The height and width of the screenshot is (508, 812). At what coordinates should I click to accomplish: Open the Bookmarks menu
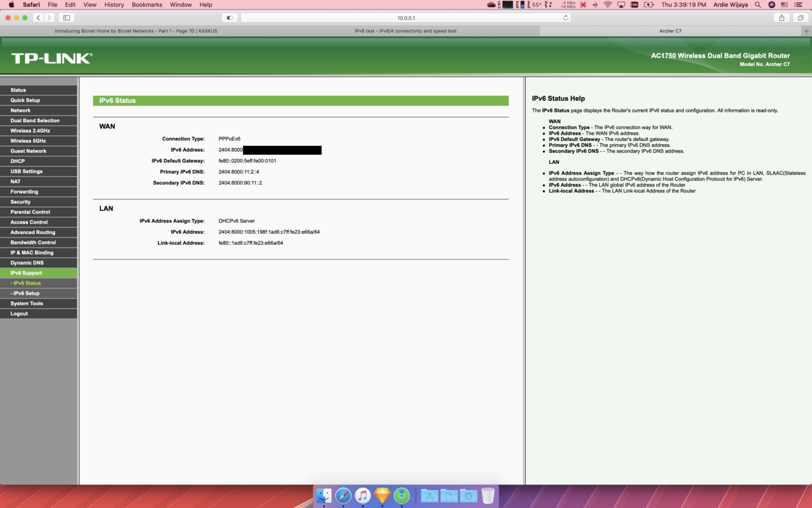[147, 5]
